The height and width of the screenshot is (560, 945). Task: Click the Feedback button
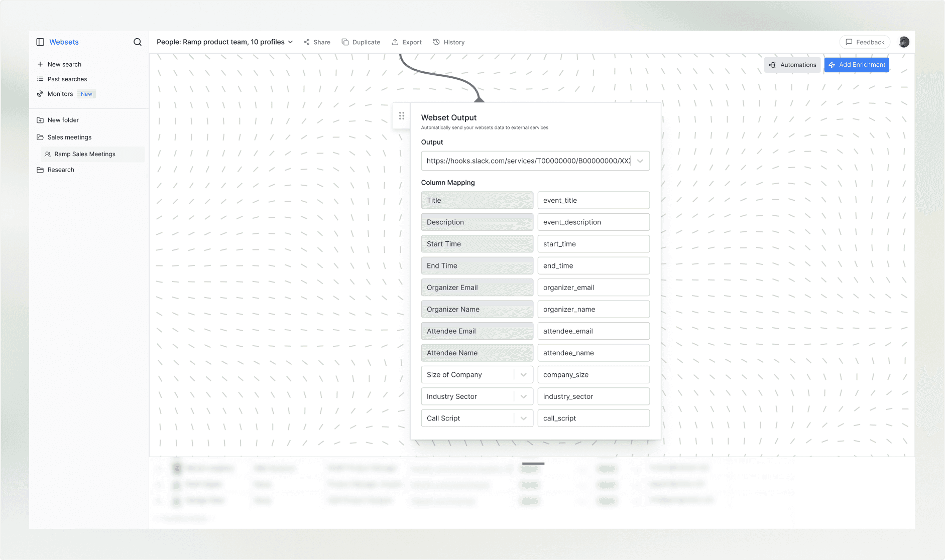pyautogui.click(x=865, y=42)
